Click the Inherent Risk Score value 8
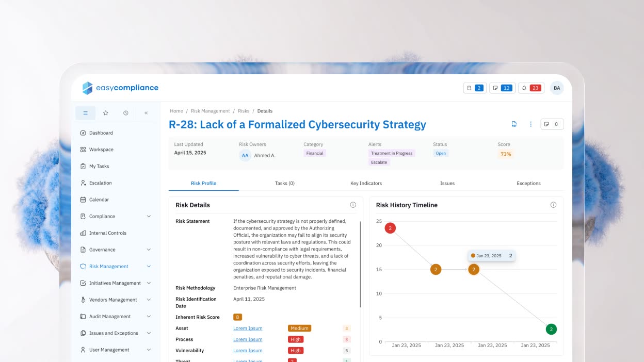 click(237, 317)
